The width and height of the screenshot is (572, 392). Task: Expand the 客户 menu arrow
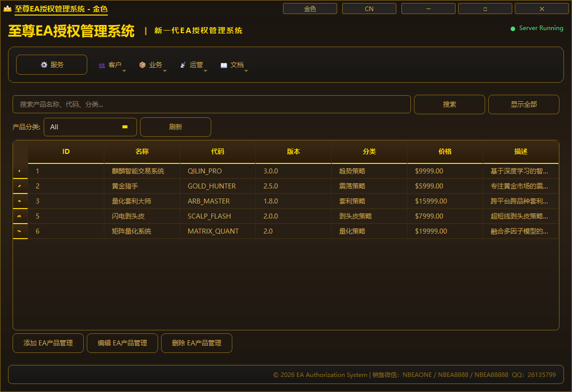(x=124, y=71)
